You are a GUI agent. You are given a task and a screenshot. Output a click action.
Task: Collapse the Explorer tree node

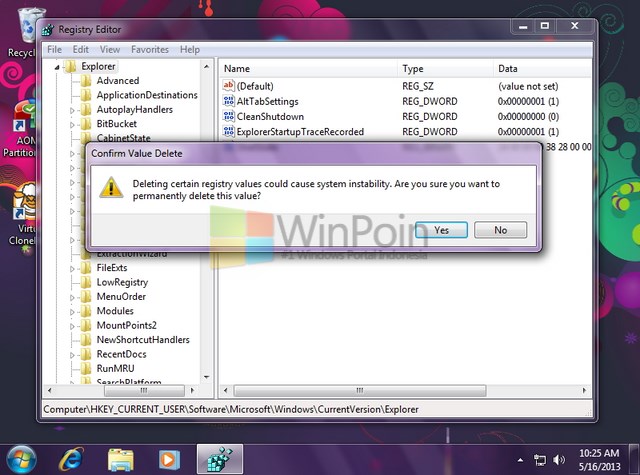point(57,67)
